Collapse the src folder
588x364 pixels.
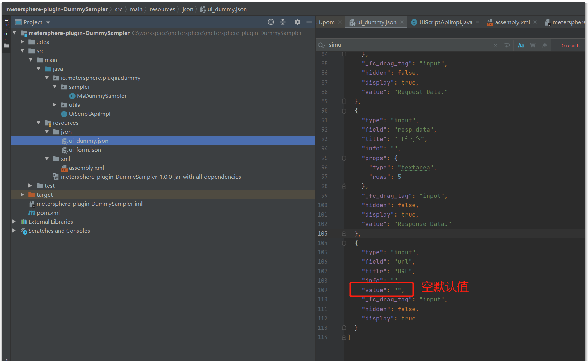point(22,51)
